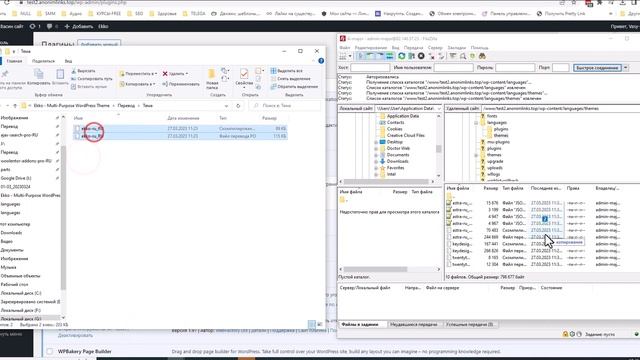
Task: Click the Explorer Up arrow navigation icon
Action: pyautogui.click(x=15, y=106)
